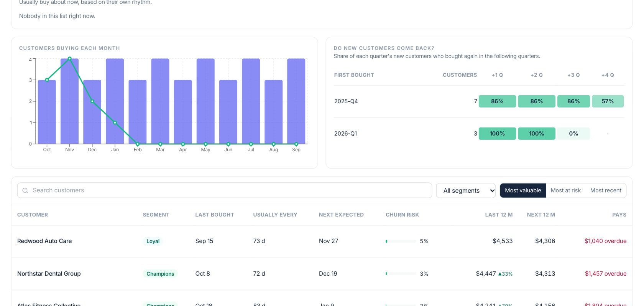The image size is (644, 306).
Task: Click the Oct 8 last bought date
Action: [203, 274]
